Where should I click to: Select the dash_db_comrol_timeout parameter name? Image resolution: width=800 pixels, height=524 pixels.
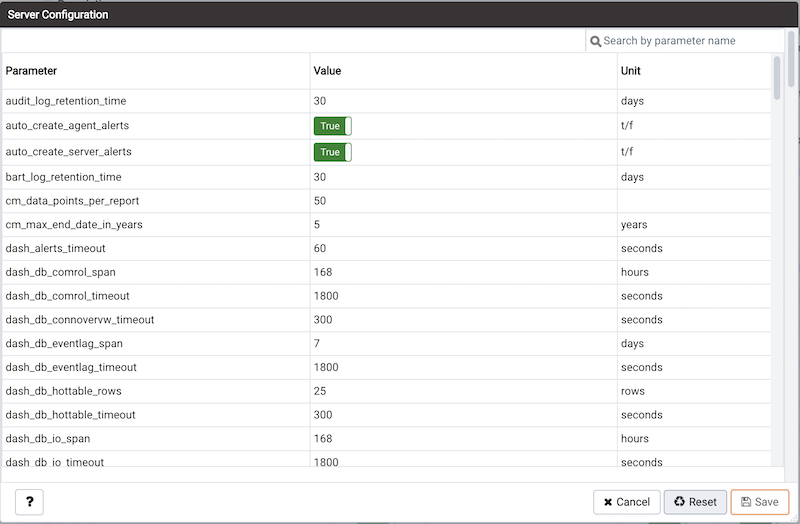67,296
